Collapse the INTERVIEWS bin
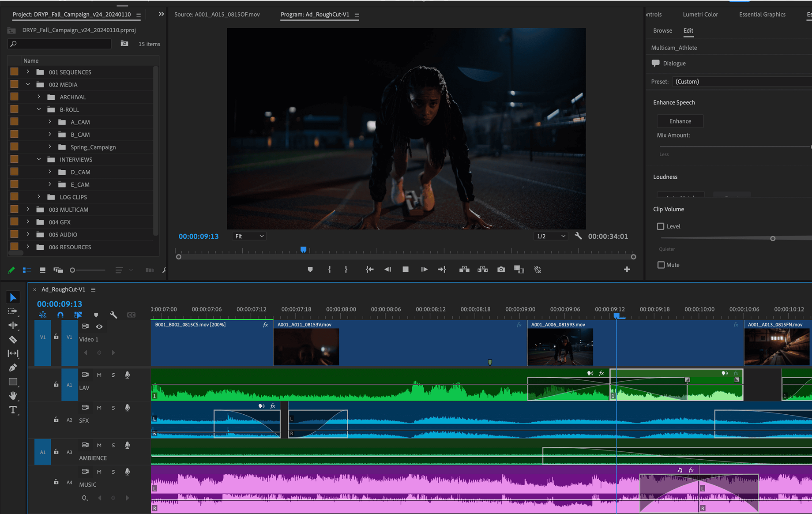This screenshot has height=514, width=812. click(39, 159)
